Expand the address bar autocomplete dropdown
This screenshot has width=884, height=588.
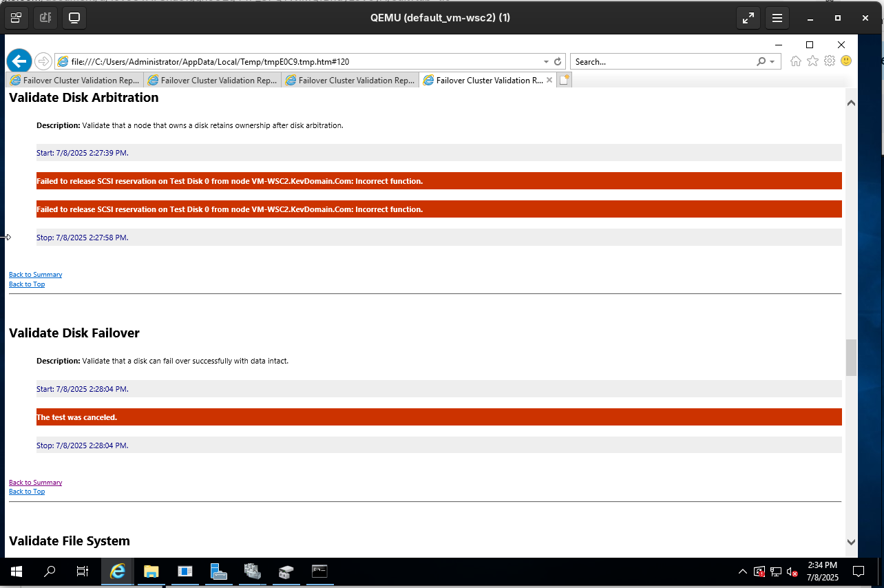tap(546, 61)
